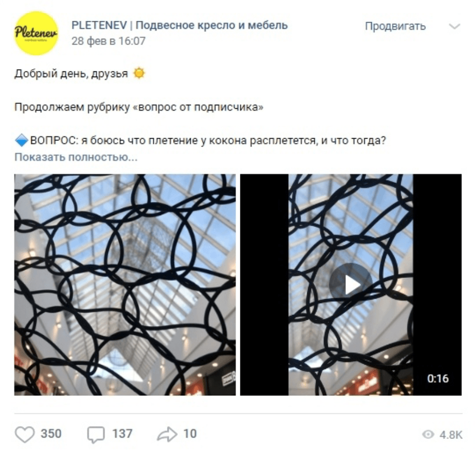Click the 4.8K views number
Viewport: 476px width, 455px height.
451,435
